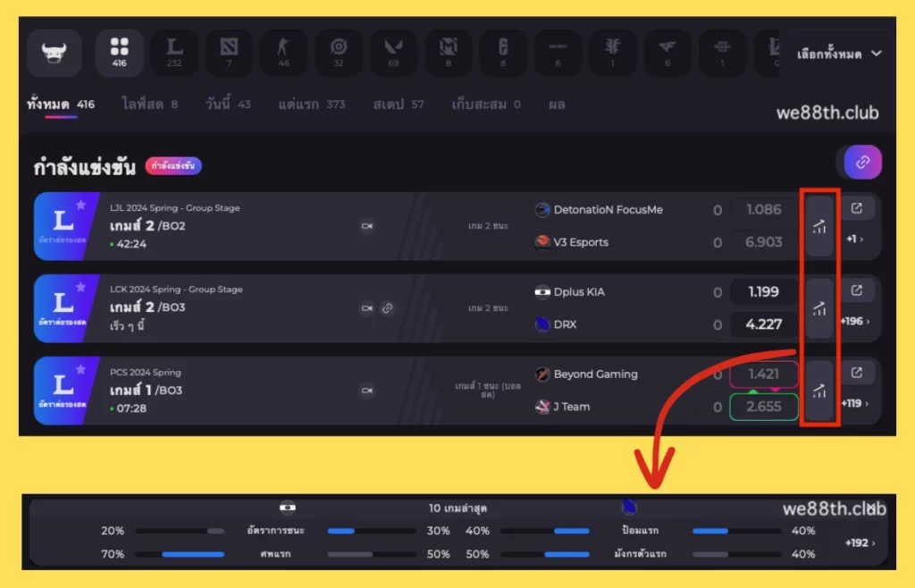Filter by Mobile Legends M icon
The height and width of the screenshot is (588, 915).
(x=449, y=53)
